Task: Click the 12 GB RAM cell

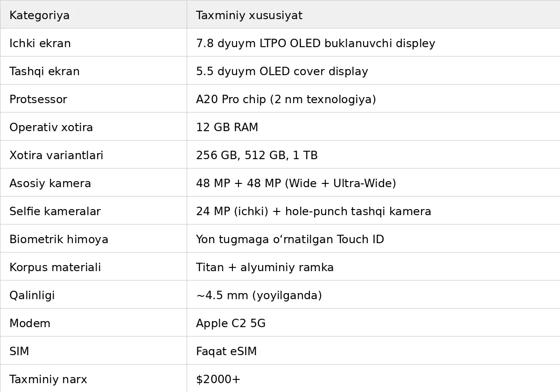Action: (227, 127)
